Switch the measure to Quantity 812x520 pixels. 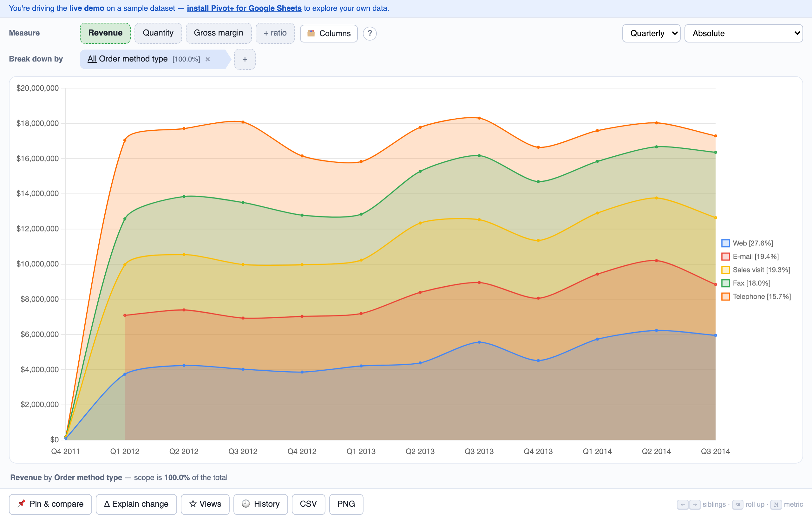[x=158, y=33]
